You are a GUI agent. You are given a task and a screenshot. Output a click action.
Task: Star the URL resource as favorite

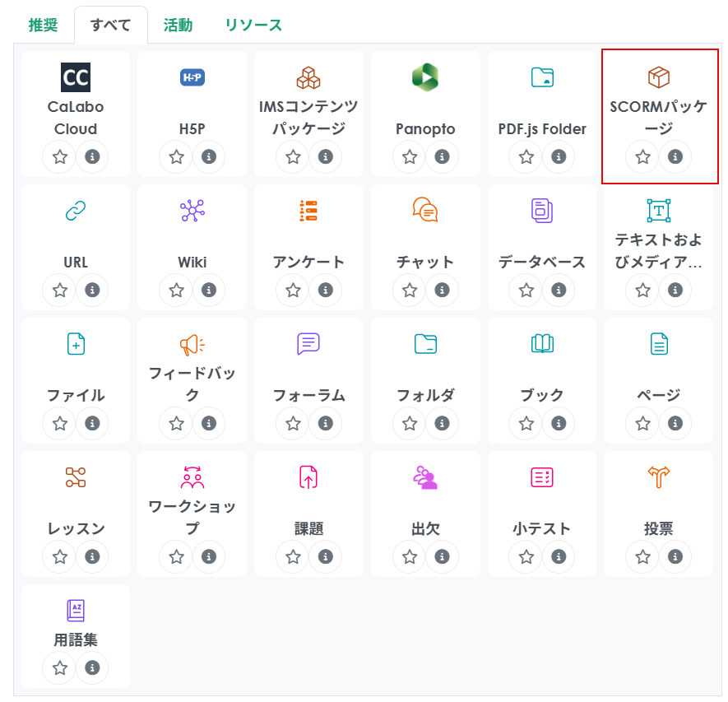point(60,290)
